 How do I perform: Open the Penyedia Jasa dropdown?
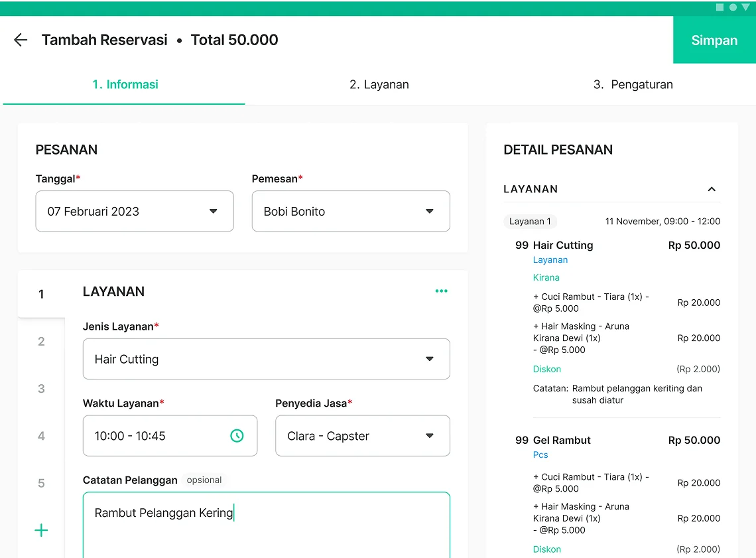[362, 436]
